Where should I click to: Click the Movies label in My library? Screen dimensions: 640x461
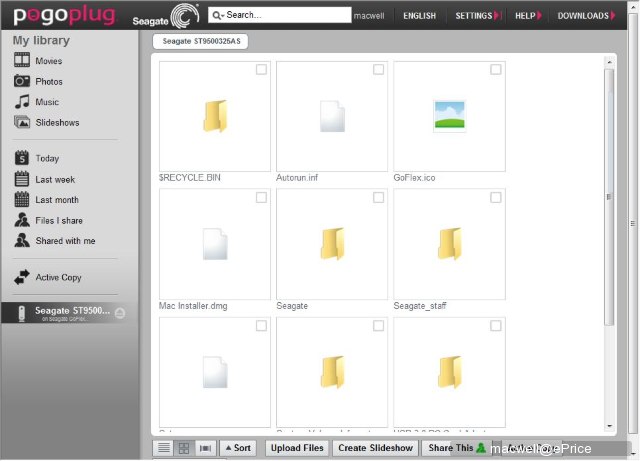[x=49, y=61]
